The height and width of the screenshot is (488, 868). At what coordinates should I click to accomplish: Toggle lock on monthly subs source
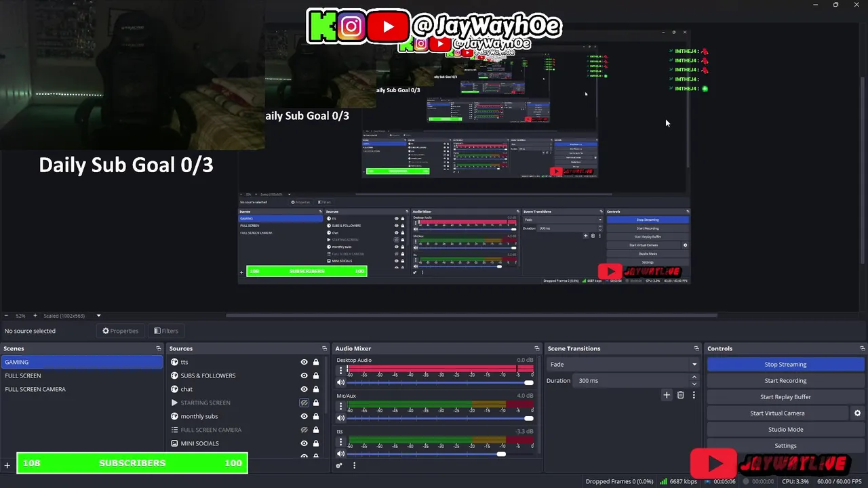tap(315, 416)
